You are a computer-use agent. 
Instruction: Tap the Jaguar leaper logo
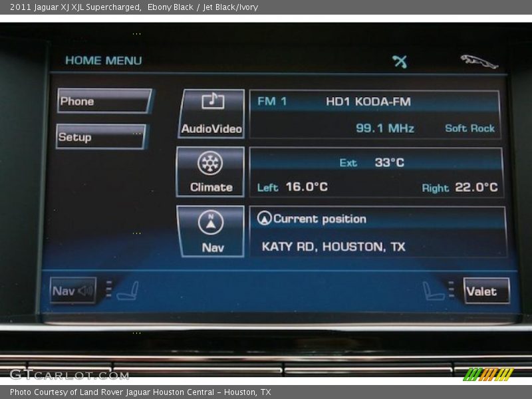479,62
